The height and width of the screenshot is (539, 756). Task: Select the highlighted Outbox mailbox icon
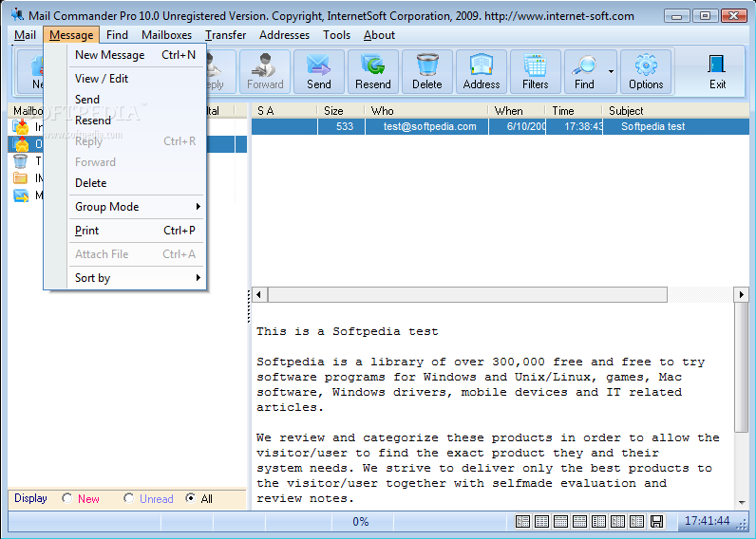point(21,143)
